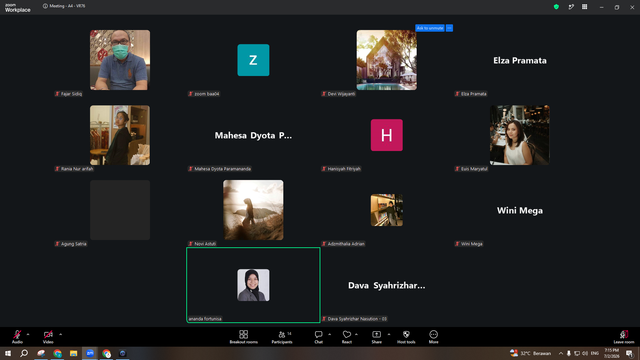Open the 32°C Berawan weather widget
640x360 pixels.
pyautogui.click(x=530, y=353)
